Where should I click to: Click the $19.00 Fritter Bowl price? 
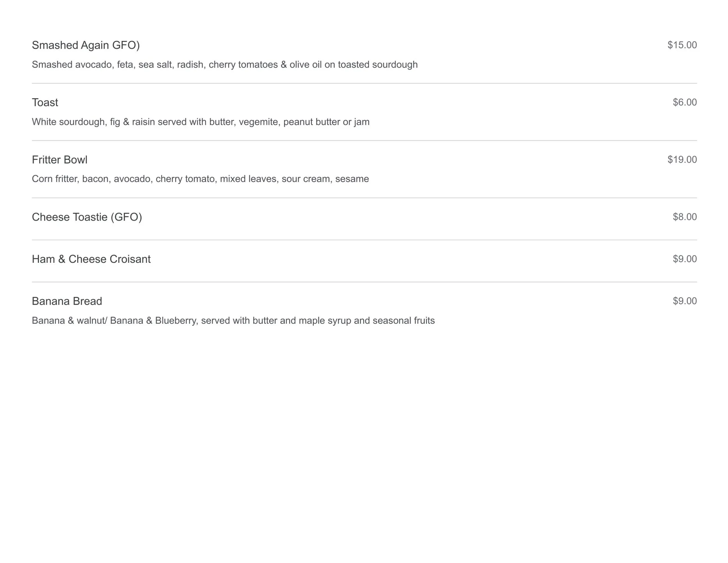(682, 159)
